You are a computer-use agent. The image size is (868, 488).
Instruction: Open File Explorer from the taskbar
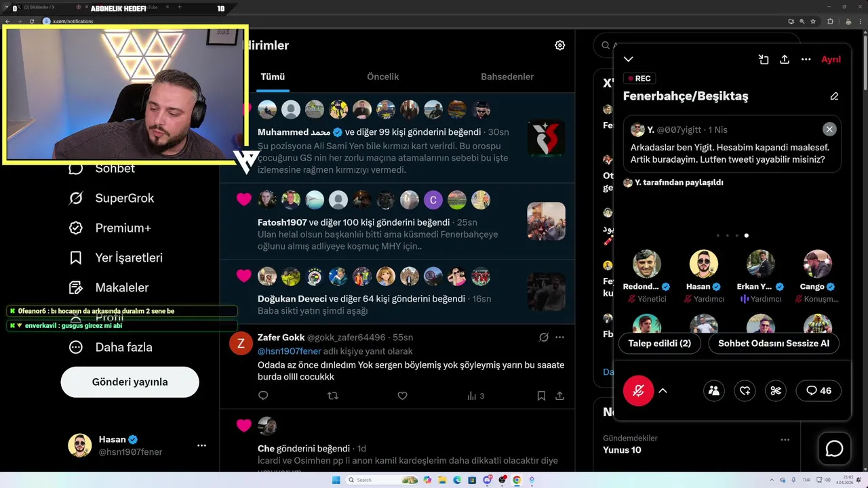pyautogui.click(x=442, y=480)
